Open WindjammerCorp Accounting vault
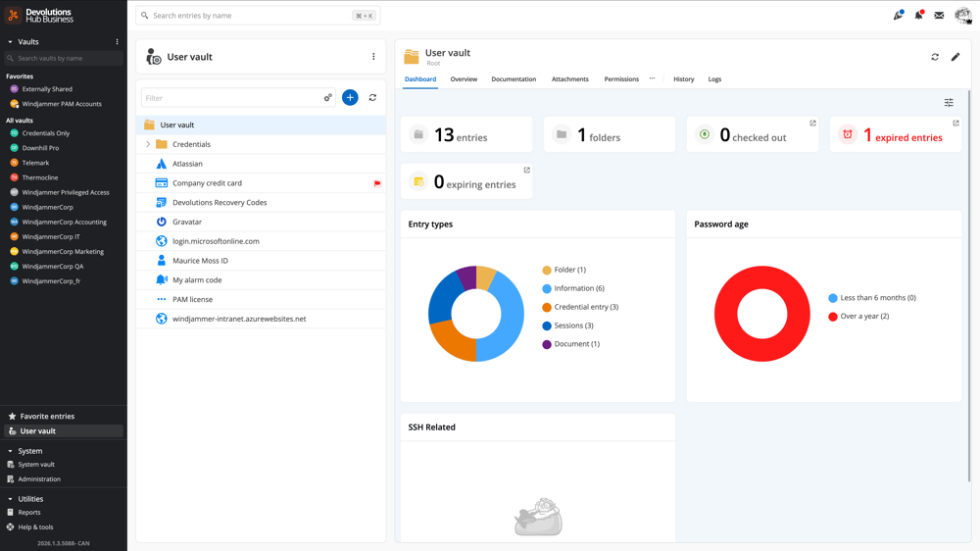 (63, 222)
